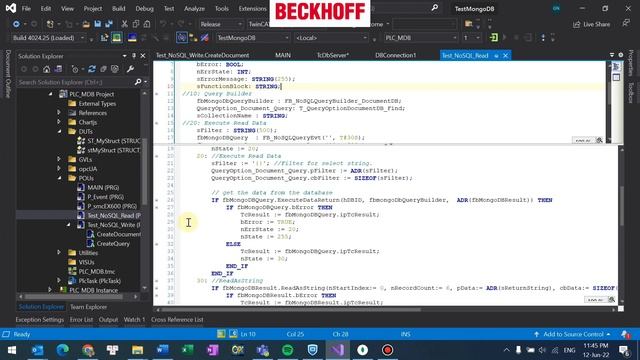The height and width of the screenshot is (360, 640).
Task: Open the Extensions menu
Action: coord(252,9)
